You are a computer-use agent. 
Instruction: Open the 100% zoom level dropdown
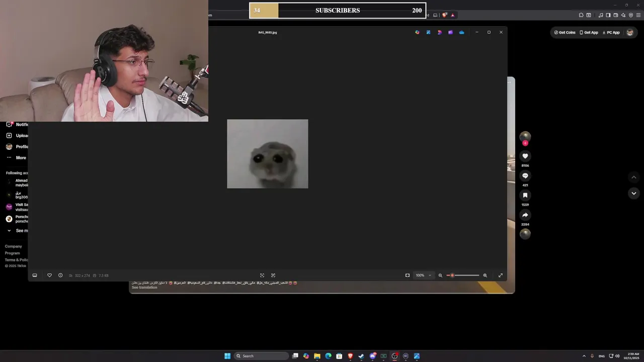coord(423,276)
